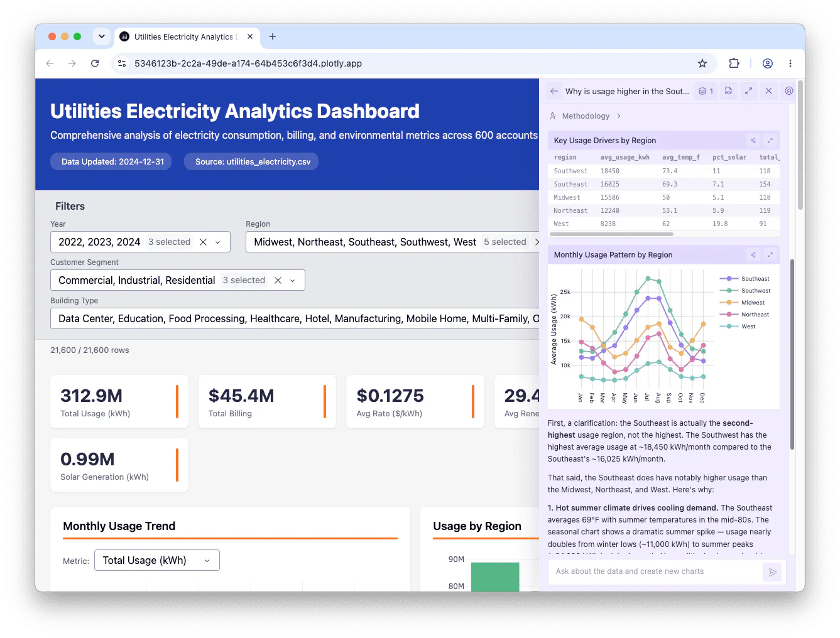Toggle West series in the chart legend
This screenshot has width=840, height=638.
(738, 326)
